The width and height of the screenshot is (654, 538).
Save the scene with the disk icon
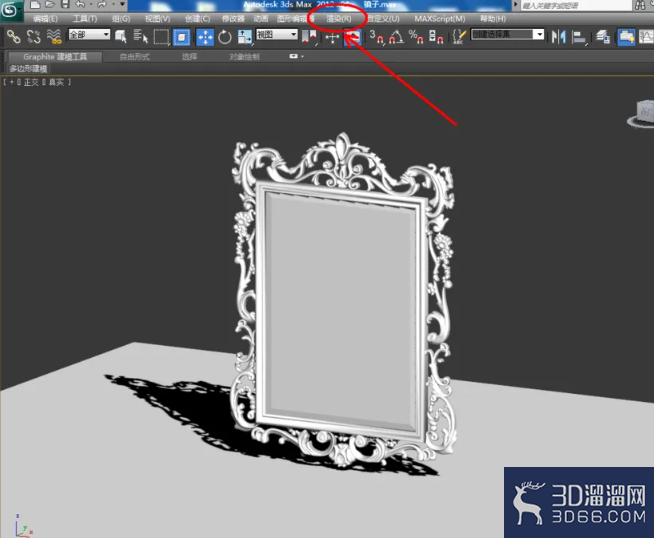[x=65, y=5]
